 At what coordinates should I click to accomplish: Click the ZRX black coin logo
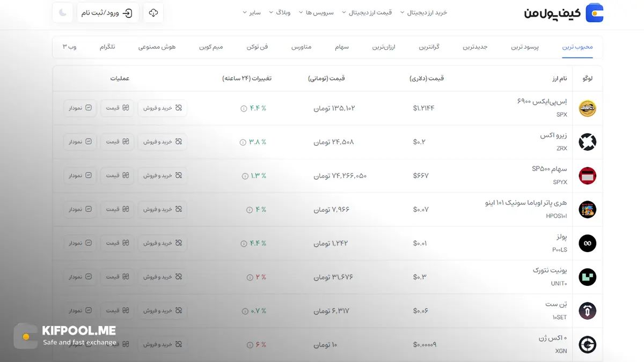tap(587, 142)
